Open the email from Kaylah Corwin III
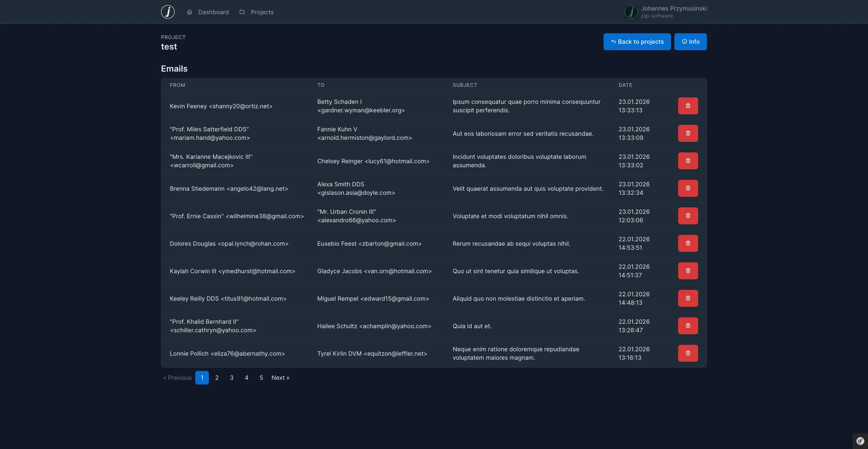Screen dimensions: 868x449 pos(232,271)
